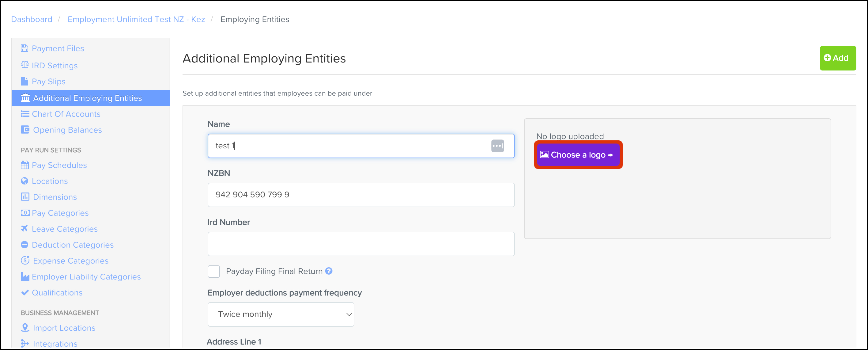
Task: Click the Choose a logo button
Action: 578,155
